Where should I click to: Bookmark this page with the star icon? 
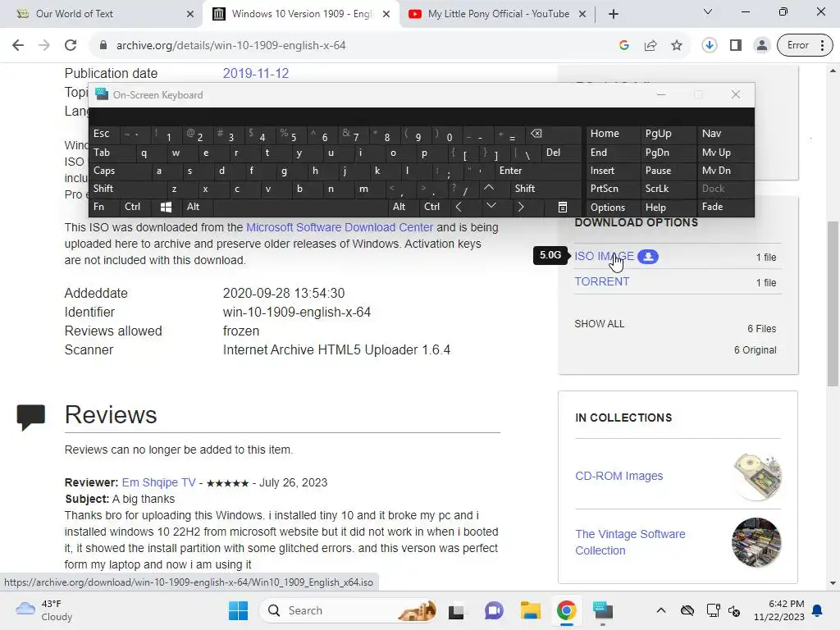point(677,46)
